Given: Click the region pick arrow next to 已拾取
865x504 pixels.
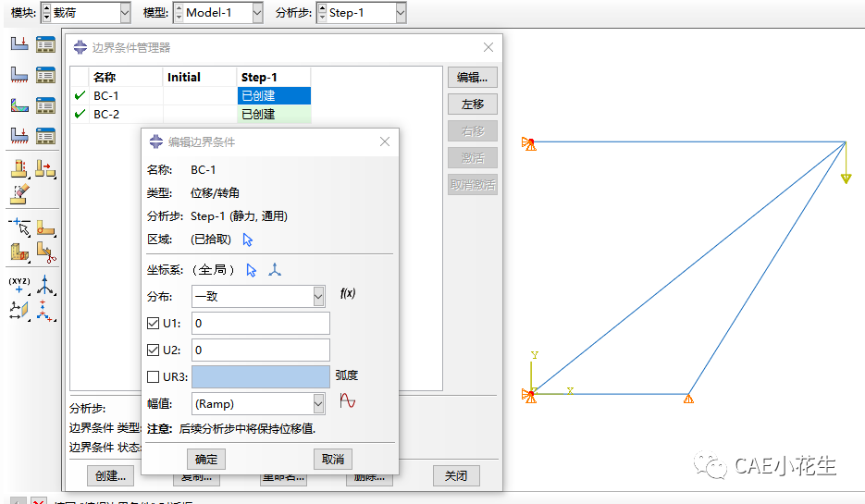Looking at the screenshot, I should pyautogui.click(x=248, y=240).
